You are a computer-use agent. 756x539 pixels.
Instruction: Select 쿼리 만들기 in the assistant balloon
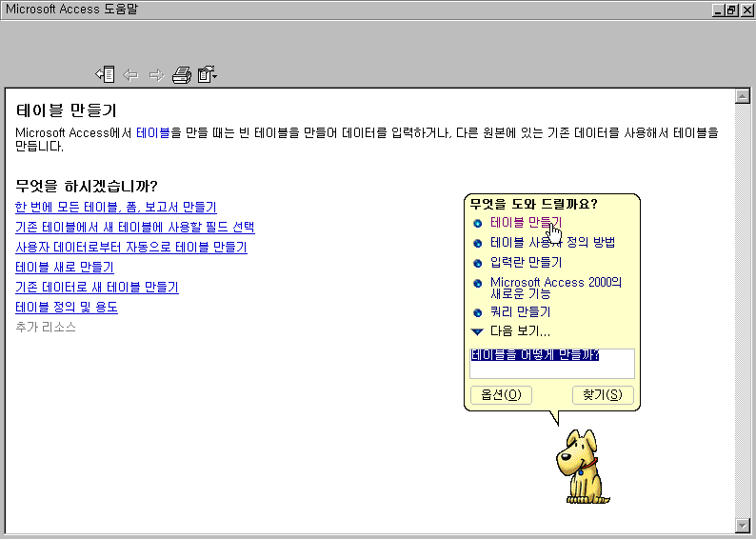(520, 312)
